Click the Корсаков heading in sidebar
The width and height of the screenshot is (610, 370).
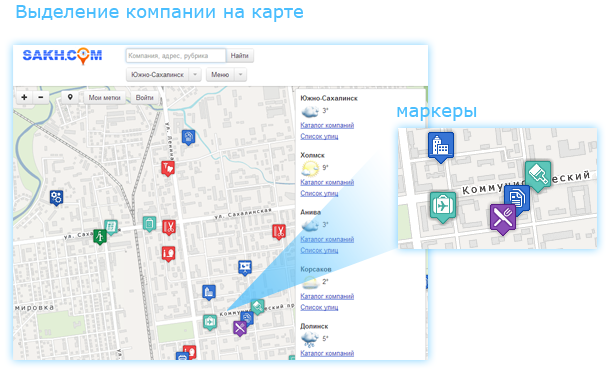[x=316, y=269]
